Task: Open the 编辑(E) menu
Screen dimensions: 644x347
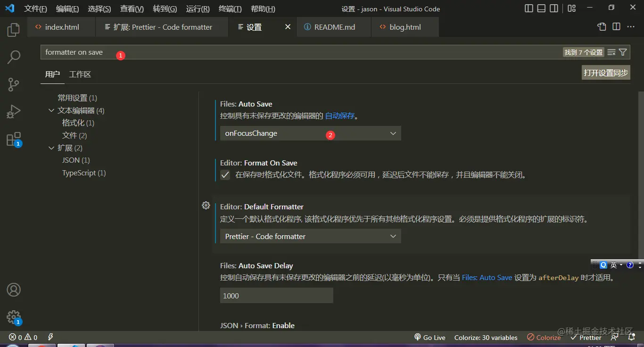Action: 67,8
